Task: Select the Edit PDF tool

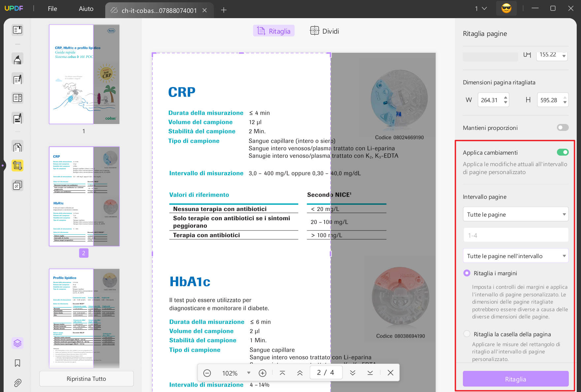Action: pos(17,79)
